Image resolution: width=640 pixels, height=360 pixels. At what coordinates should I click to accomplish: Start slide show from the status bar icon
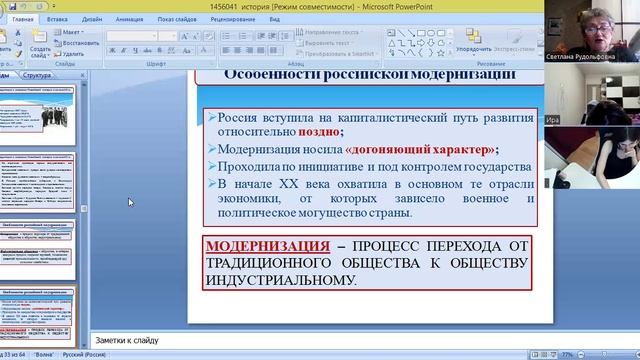pyautogui.click(x=553, y=355)
